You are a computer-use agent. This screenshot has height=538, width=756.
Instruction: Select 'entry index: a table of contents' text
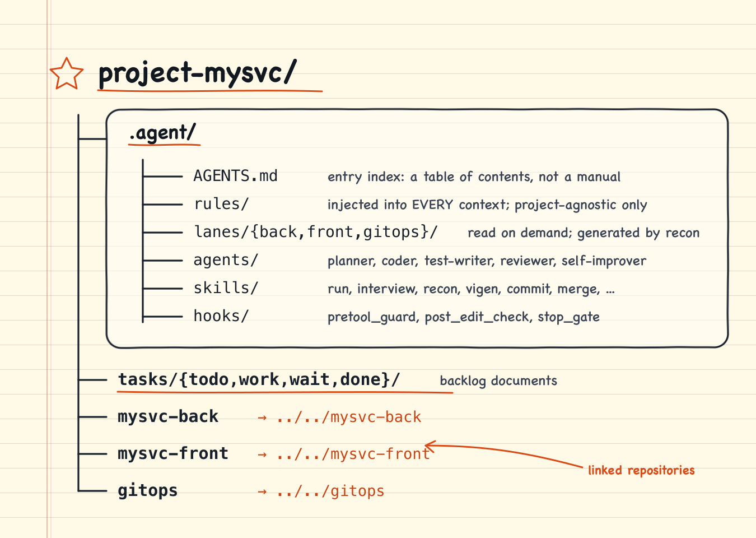coord(430,177)
